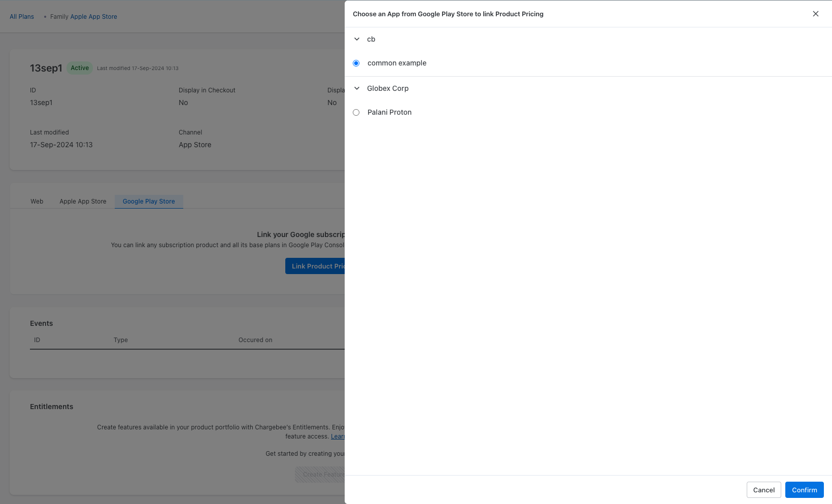Click the Type column header in Events
Viewport: 832px width, 504px height.
point(121,340)
